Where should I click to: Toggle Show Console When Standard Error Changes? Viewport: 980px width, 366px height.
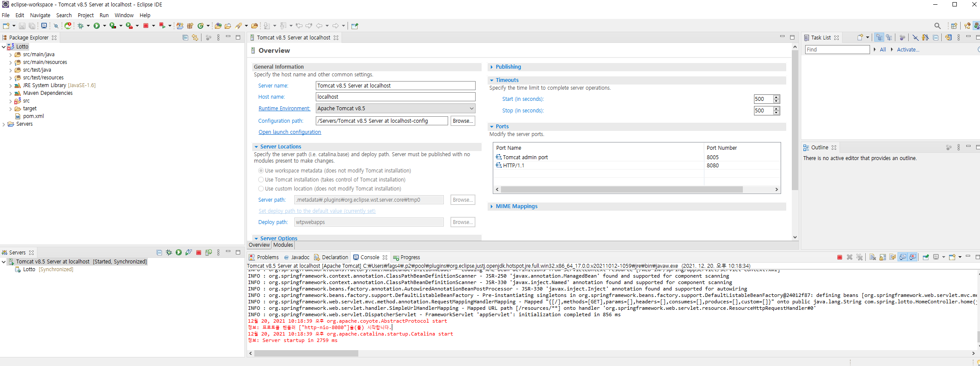coord(913,257)
